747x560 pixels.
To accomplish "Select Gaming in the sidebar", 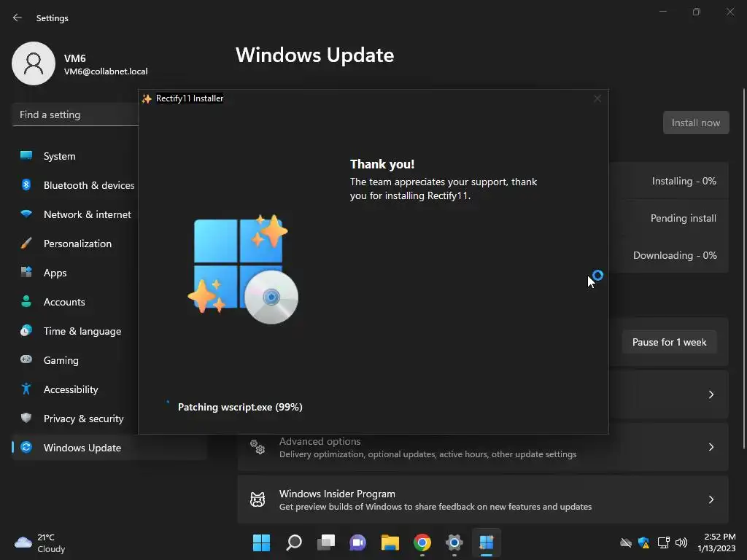I will coord(76,360).
